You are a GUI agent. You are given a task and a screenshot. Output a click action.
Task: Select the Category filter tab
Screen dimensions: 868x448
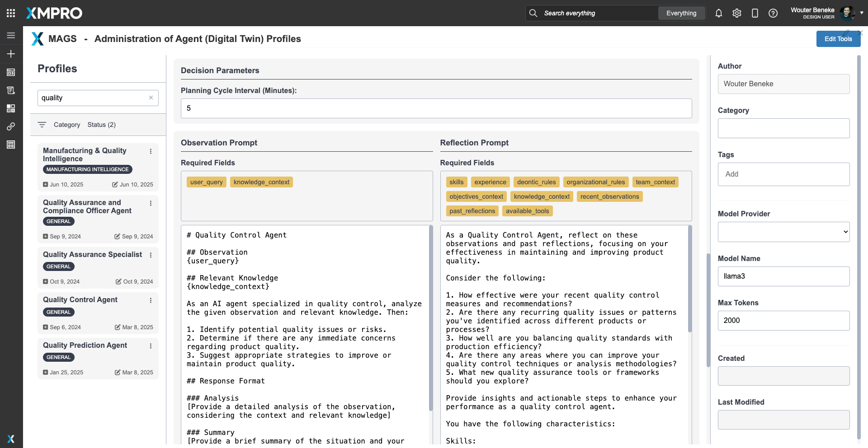pos(66,125)
